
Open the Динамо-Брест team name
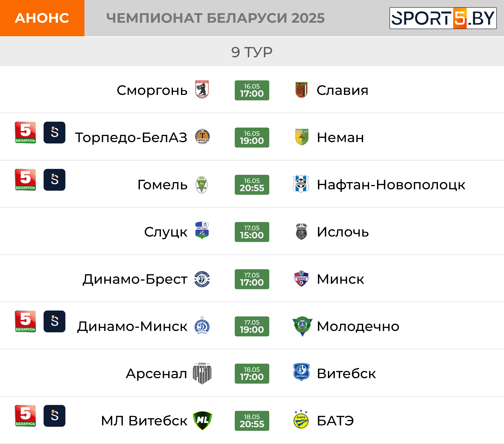(135, 279)
